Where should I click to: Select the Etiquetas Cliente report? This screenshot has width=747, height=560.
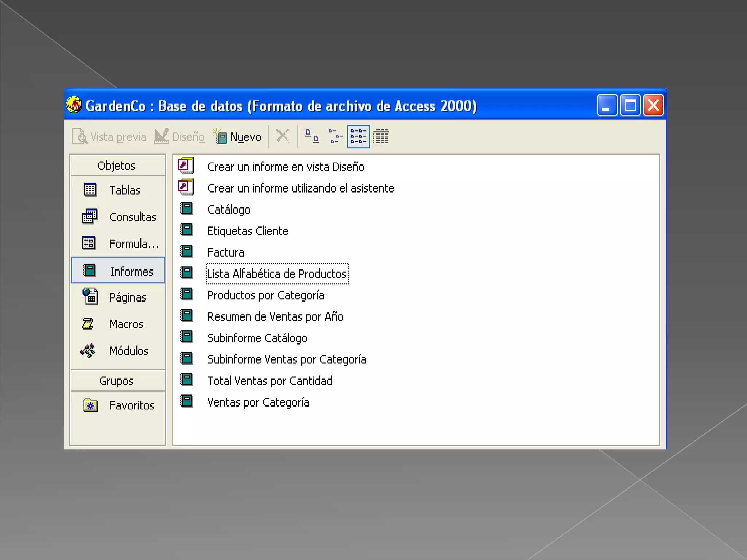tap(248, 231)
